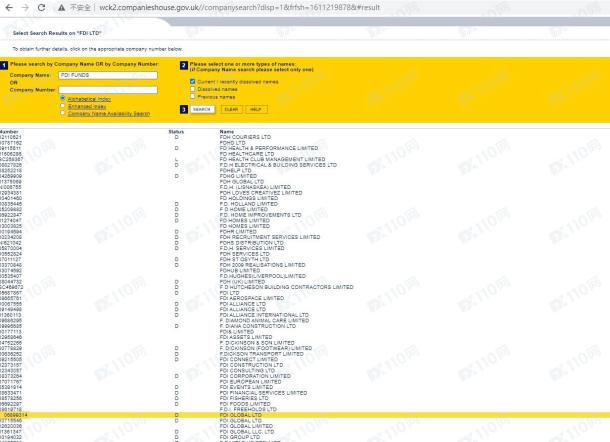Select Company Name Availability Search radio button
The width and height of the screenshot is (610, 442).
point(63,113)
